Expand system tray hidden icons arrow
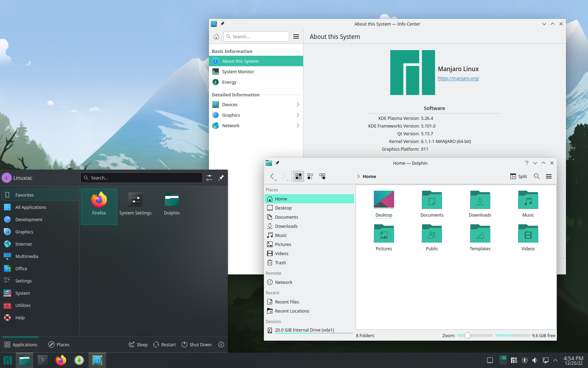588x368 pixels. (555, 360)
